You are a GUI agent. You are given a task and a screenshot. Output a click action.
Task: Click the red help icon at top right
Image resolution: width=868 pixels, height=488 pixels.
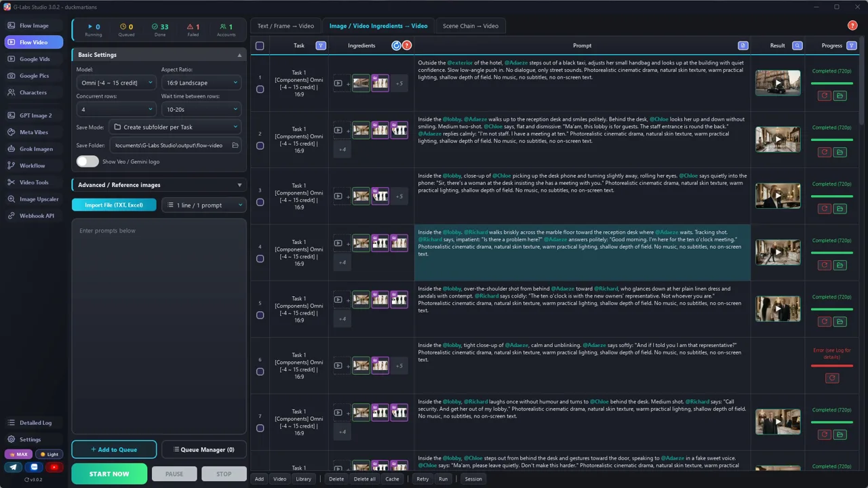click(852, 26)
